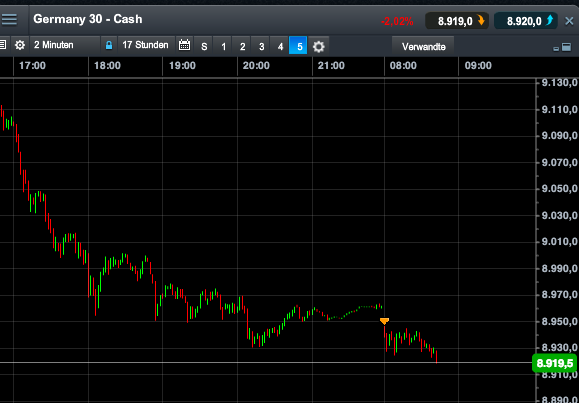Click the sell price 8.919,0 button

pos(457,21)
